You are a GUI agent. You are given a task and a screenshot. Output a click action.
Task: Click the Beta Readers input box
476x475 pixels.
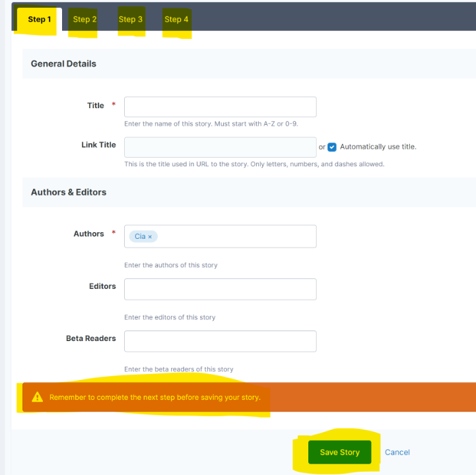220,341
